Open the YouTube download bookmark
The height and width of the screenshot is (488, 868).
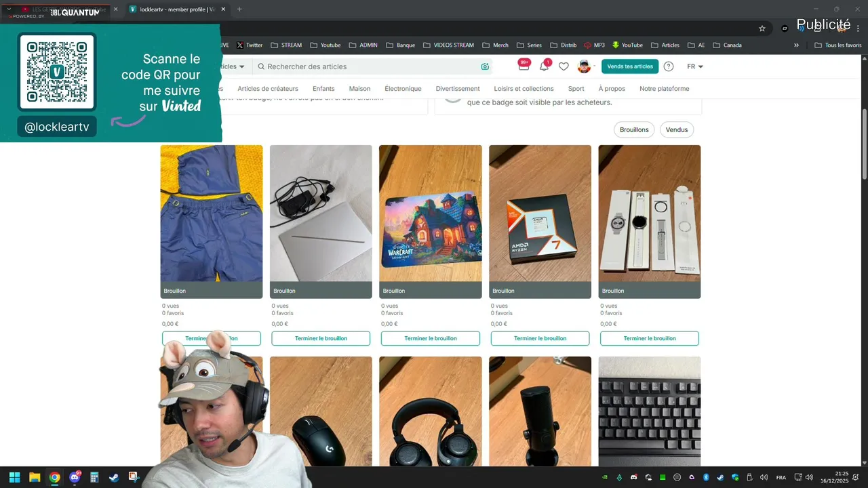pos(627,45)
